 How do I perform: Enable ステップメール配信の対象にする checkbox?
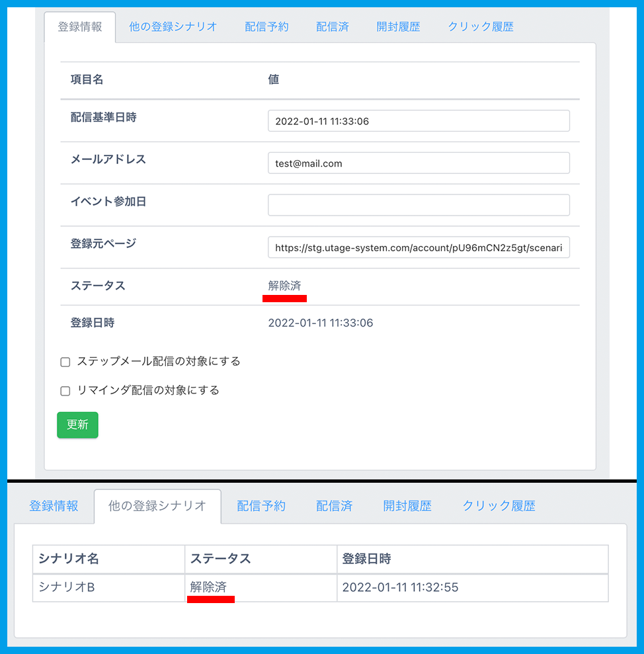click(65, 362)
